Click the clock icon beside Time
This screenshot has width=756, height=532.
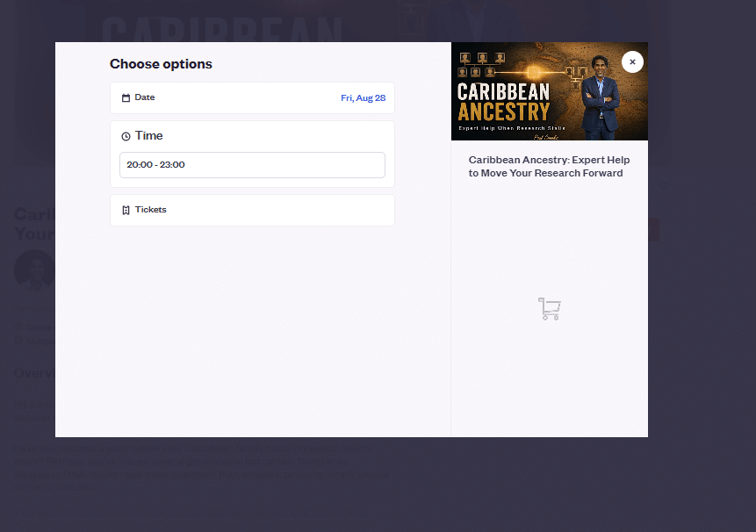[x=126, y=136]
